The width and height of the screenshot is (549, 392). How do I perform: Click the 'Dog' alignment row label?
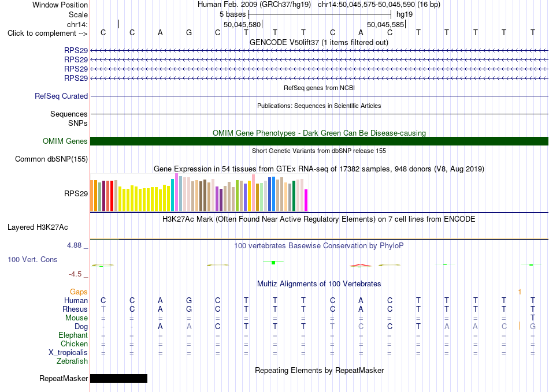81,327
